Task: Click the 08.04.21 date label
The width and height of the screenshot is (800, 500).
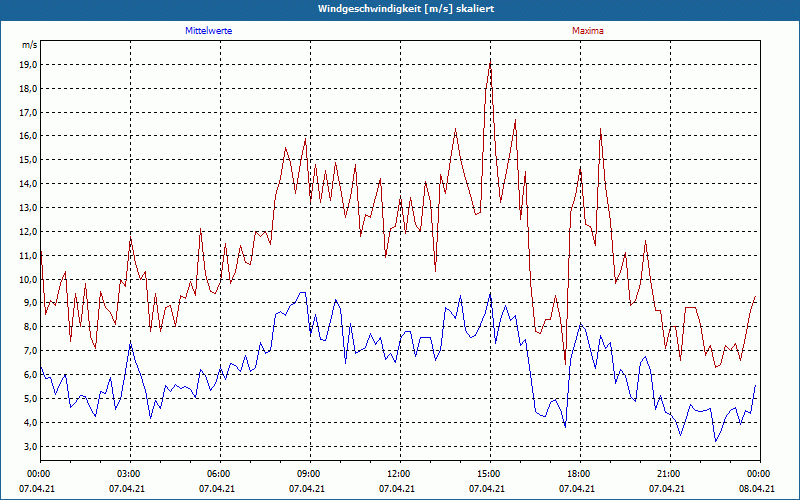Action: click(757, 489)
